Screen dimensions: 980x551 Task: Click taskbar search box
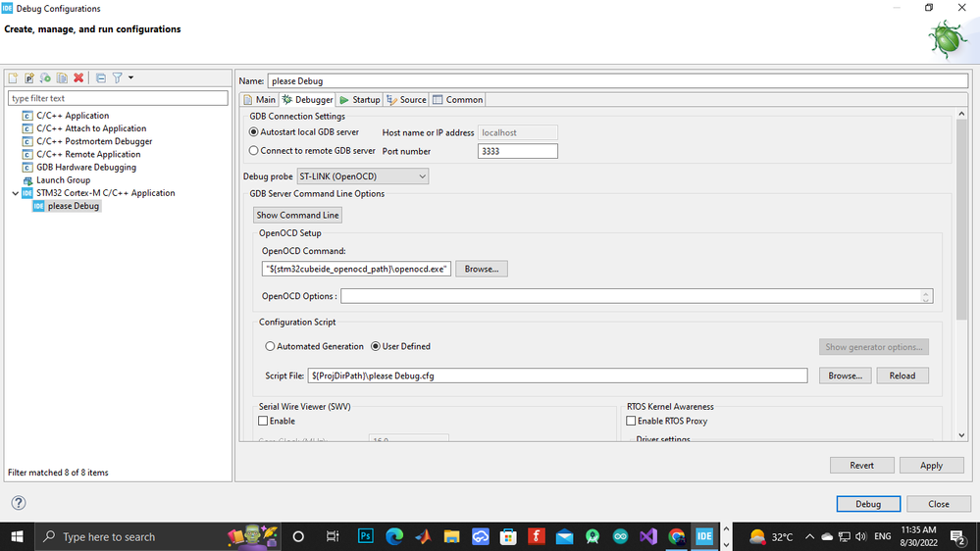[x=159, y=536]
